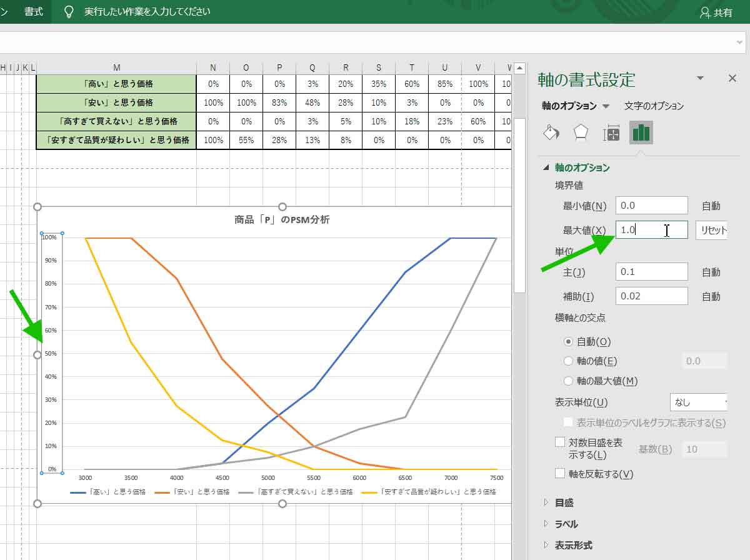This screenshot has height=560, width=750.
Task: Click the orange 「安い」と思う価格 legend entry
Action: pyautogui.click(x=192, y=492)
